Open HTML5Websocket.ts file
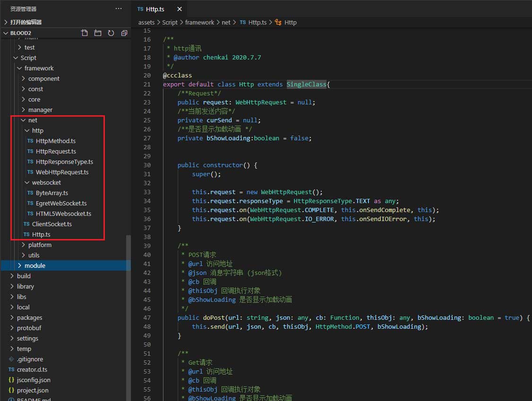Viewport: 532px width, 401px height. pos(63,214)
